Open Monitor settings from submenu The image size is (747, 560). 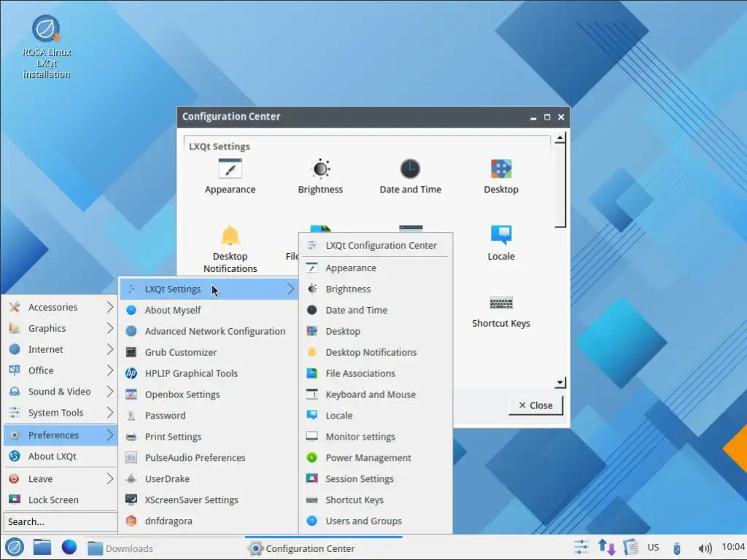click(376, 437)
